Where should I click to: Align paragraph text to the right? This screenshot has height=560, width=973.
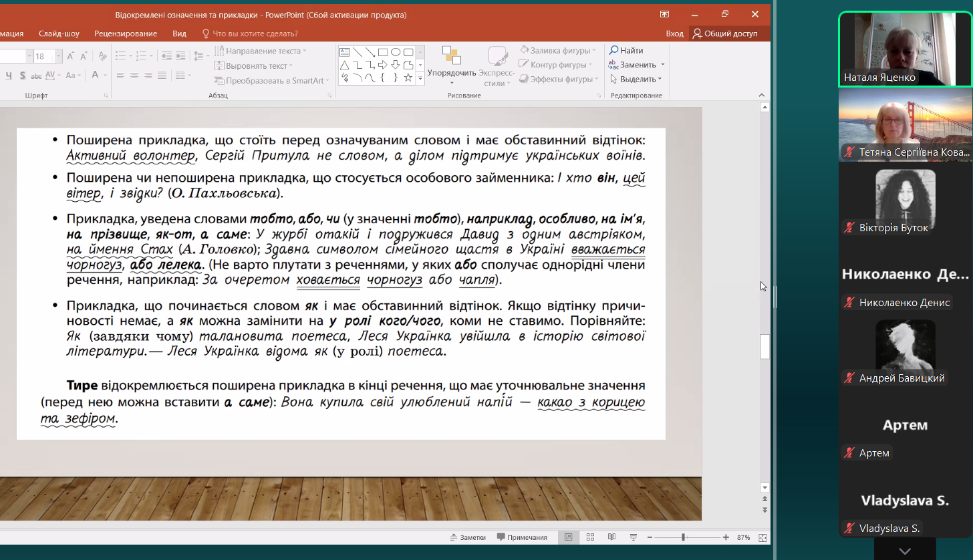[x=148, y=76]
